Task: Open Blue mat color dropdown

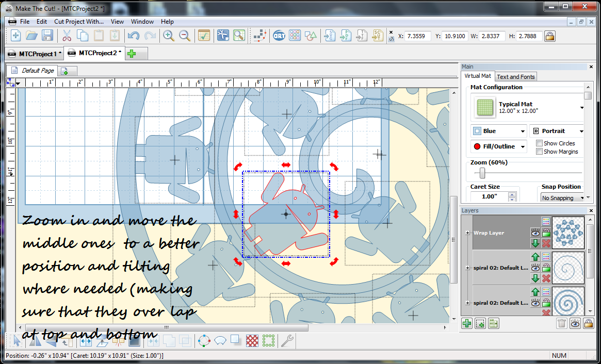Action: coord(499,131)
